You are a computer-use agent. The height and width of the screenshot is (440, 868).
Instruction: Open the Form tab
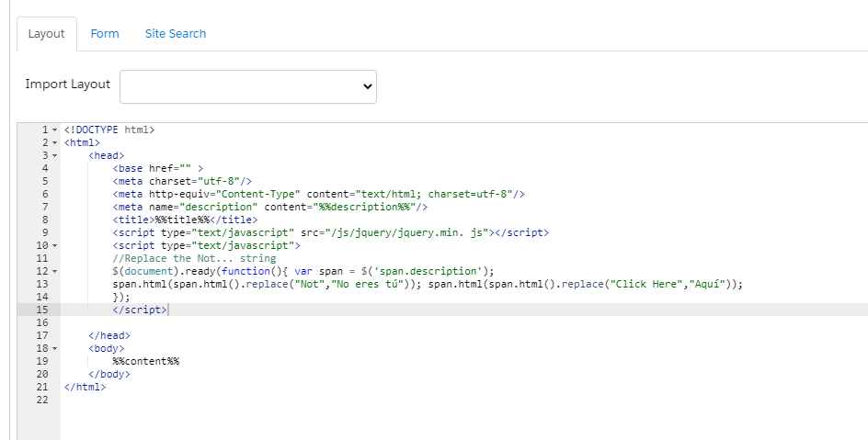point(105,34)
